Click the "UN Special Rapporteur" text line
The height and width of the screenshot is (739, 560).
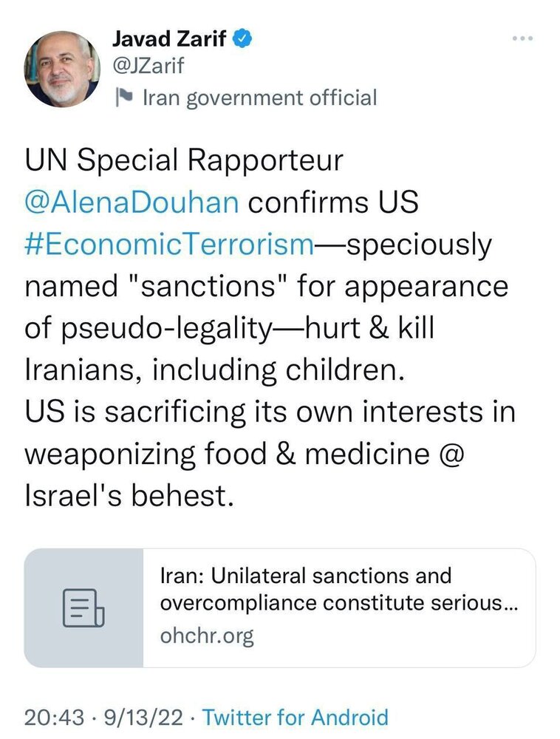[x=185, y=162]
